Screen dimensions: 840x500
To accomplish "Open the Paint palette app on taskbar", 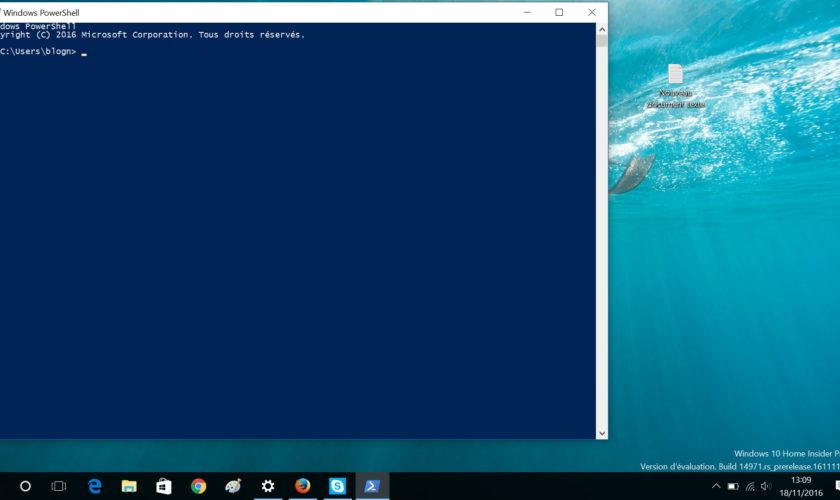I will [x=233, y=486].
